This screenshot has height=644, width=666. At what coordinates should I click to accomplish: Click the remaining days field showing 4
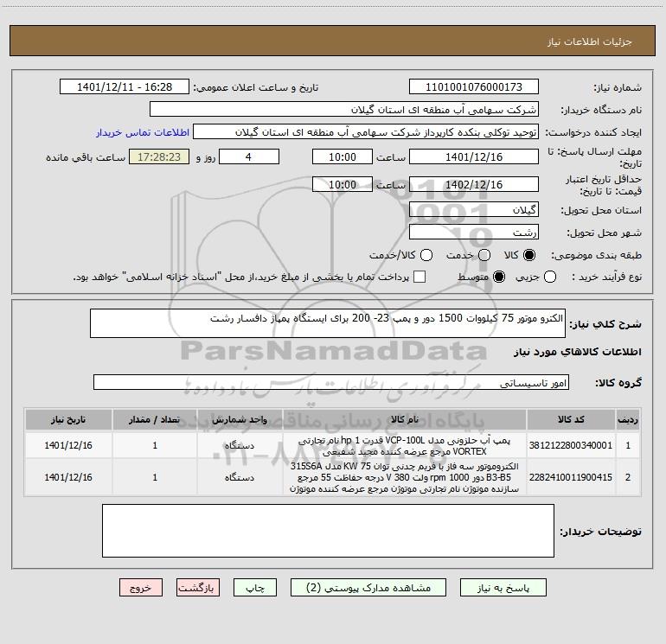click(249, 156)
